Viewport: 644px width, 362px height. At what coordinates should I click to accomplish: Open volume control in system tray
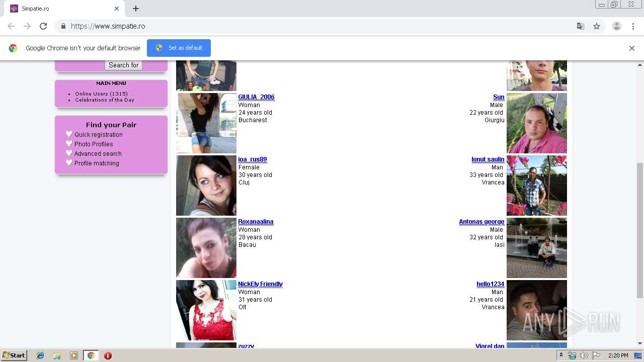click(x=584, y=355)
